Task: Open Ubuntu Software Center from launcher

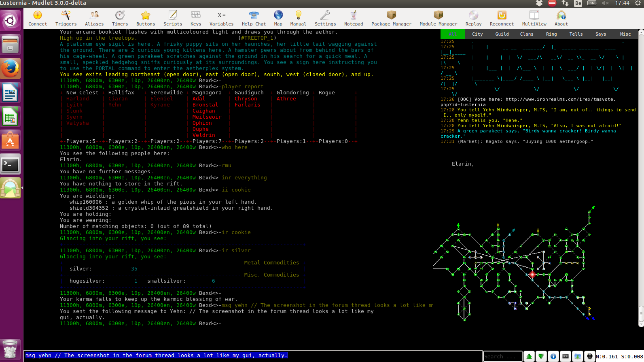Action: [10, 141]
